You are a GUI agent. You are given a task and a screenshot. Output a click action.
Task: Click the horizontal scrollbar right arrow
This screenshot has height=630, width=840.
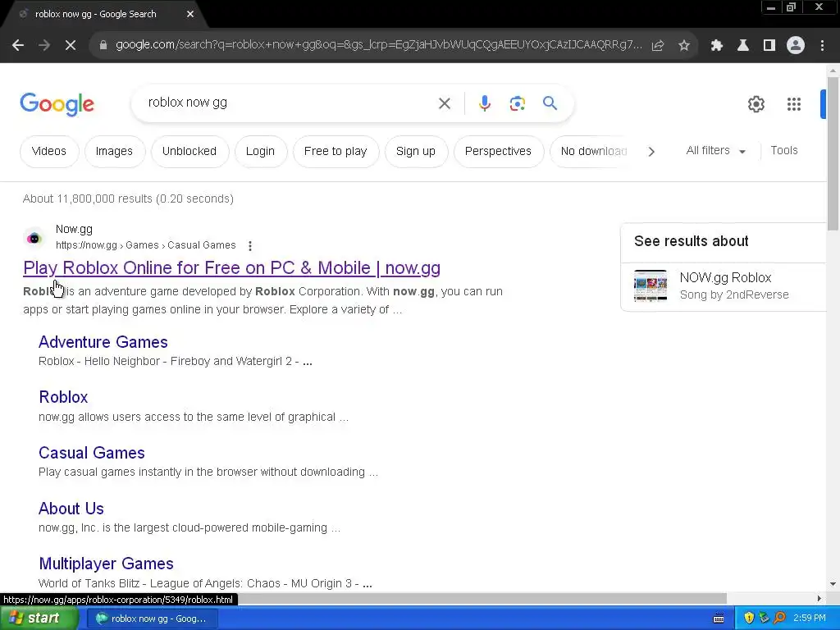[x=819, y=598]
